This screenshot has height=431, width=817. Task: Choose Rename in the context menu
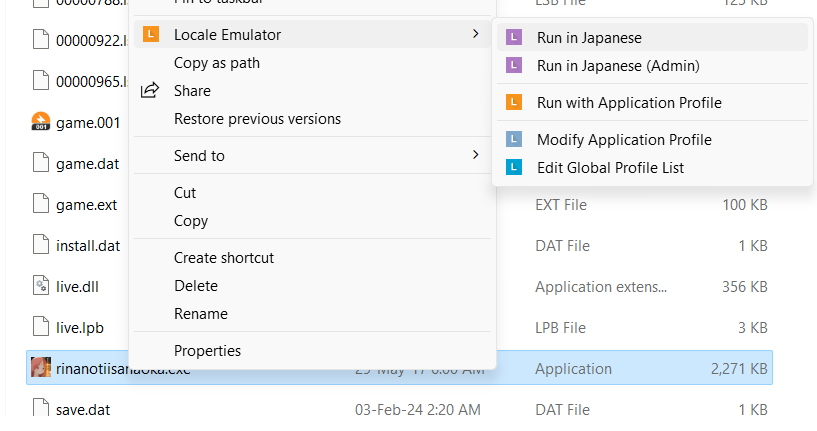click(x=200, y=313)
